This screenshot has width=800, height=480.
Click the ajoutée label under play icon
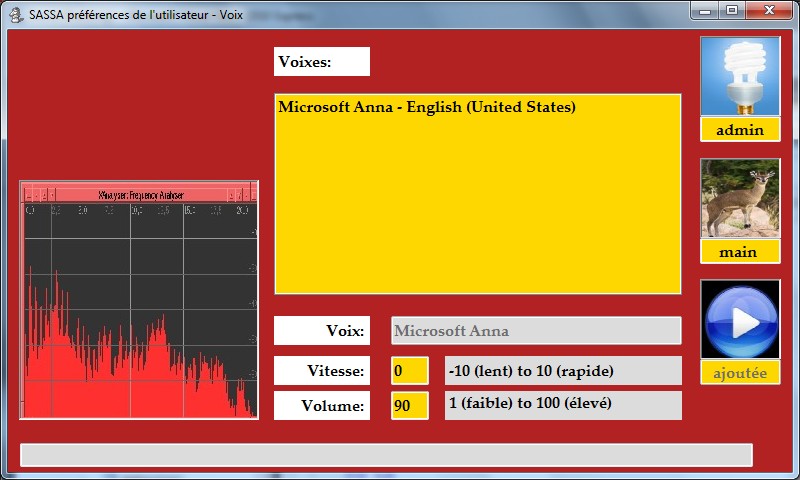pos(740,373)
